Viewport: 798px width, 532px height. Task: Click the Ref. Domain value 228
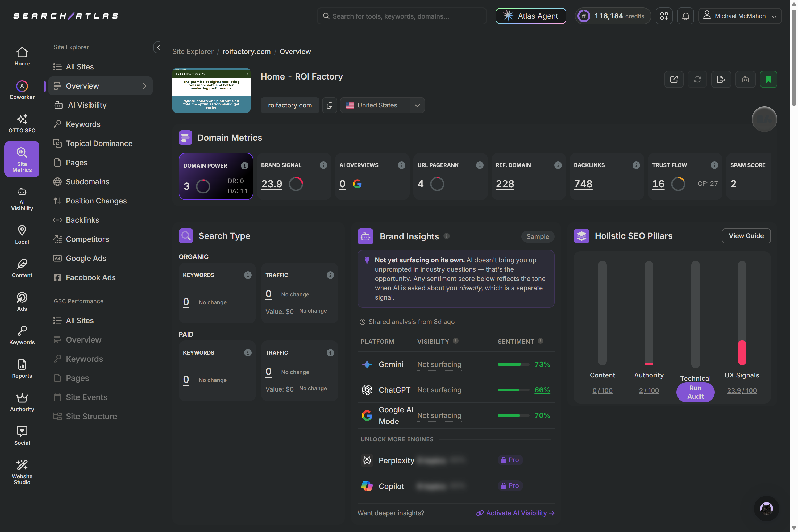[505, 184]
